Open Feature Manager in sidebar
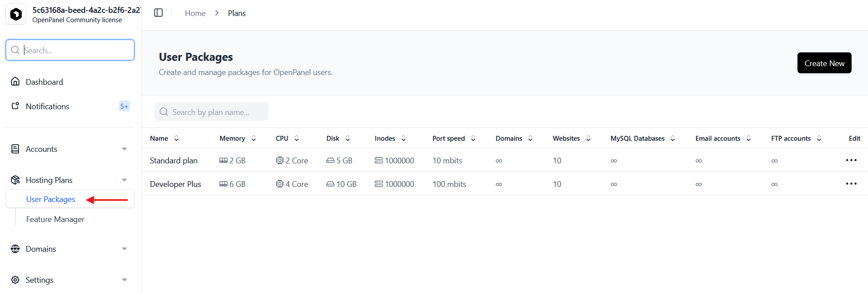The height and width of the screenshot is (293, 868). coord(55,219)
